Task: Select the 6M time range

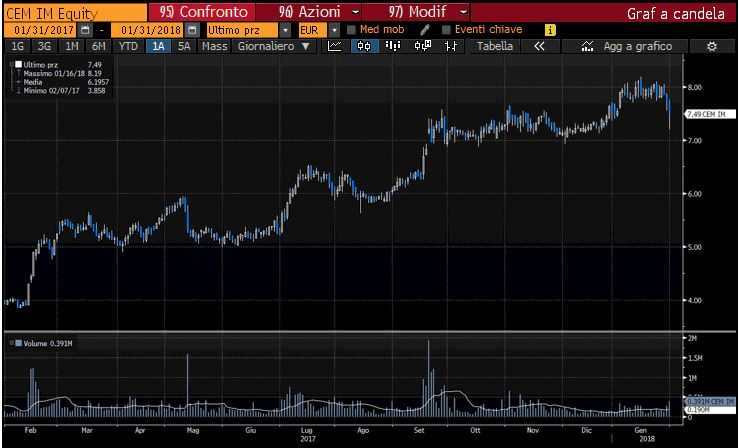Action: click(x=99, y=46)
